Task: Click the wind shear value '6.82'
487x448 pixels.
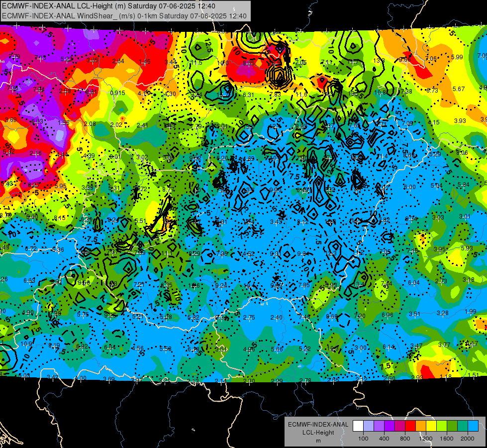Action: [82, 346]
